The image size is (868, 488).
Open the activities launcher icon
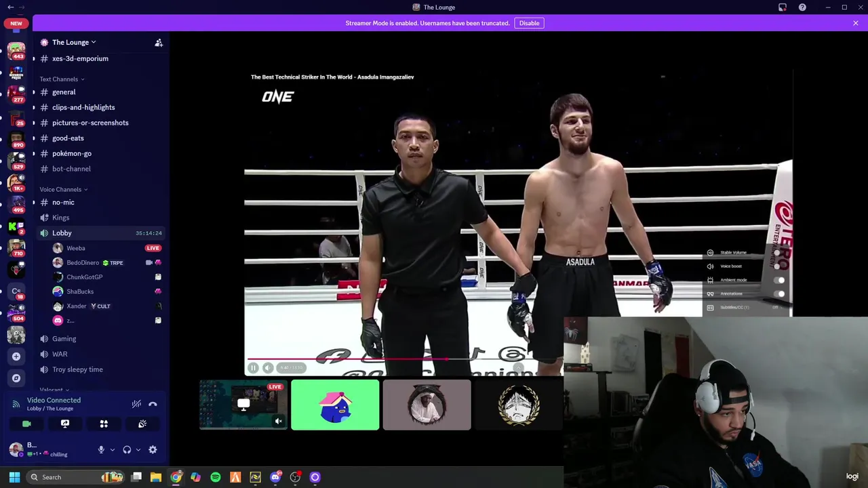coord(104,424)
